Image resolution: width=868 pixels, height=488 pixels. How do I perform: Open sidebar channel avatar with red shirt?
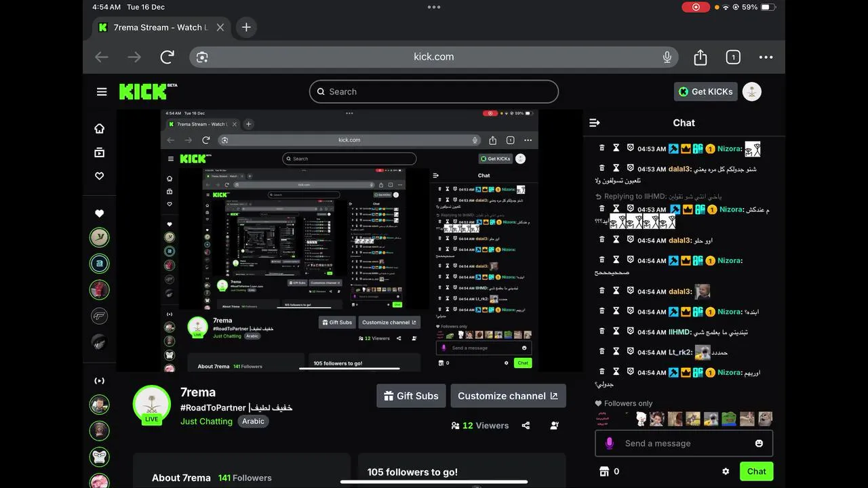coord(99,289)
